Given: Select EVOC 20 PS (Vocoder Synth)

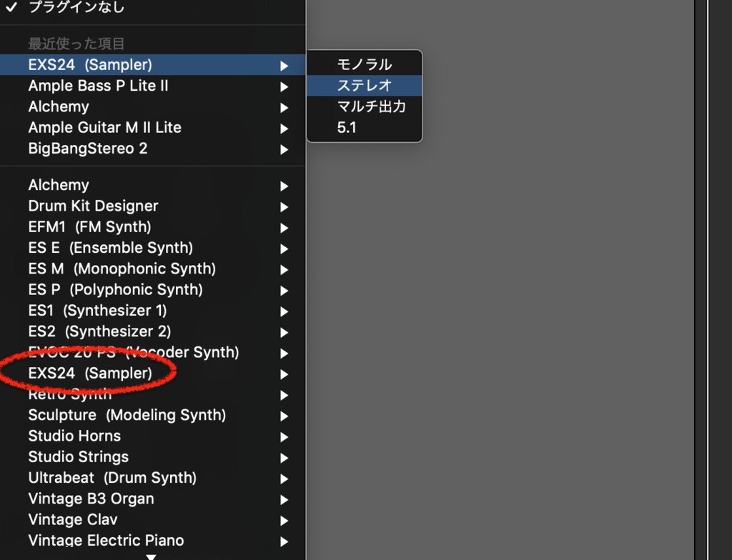Looking at the screenshot, I should point(153,352).
